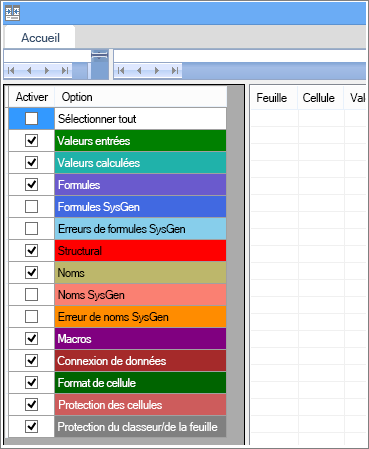
Task: Click the left sheet tab scrollbar track
Action: click(x=80, y=70)
